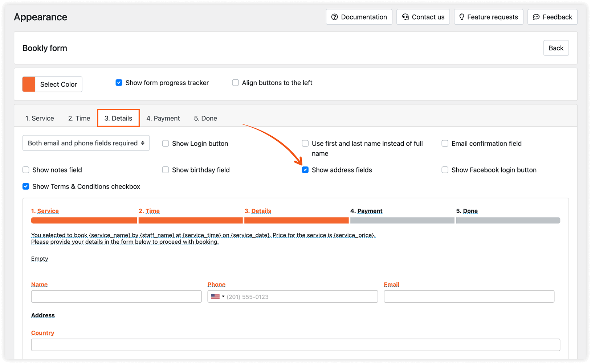Switch to the 5. Done tab
The width and height of the screenshot is (591, 364).
tap(205, 118)
